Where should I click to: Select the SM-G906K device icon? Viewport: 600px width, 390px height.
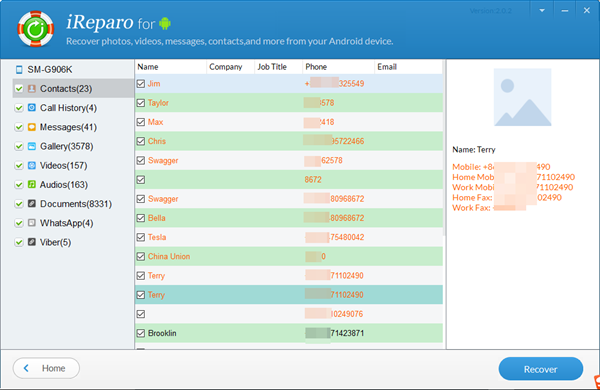19,69
